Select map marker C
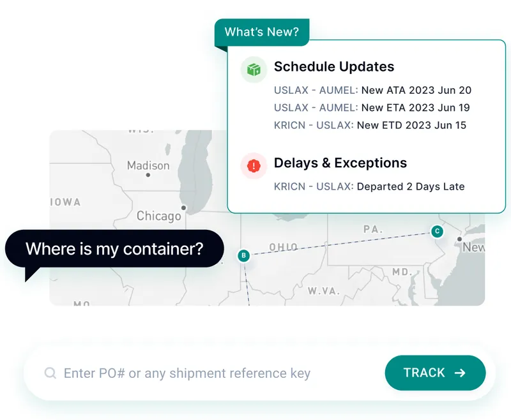 pyautogui.click(x=437, y=232)
